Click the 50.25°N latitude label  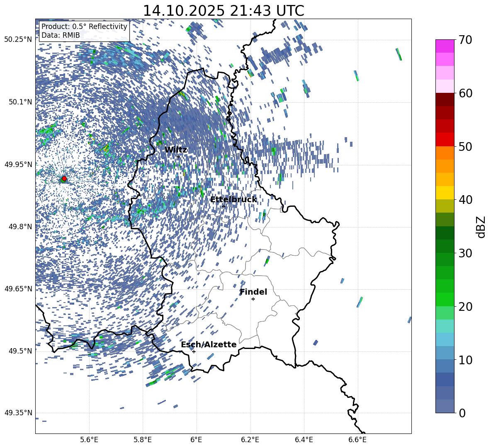18,40
